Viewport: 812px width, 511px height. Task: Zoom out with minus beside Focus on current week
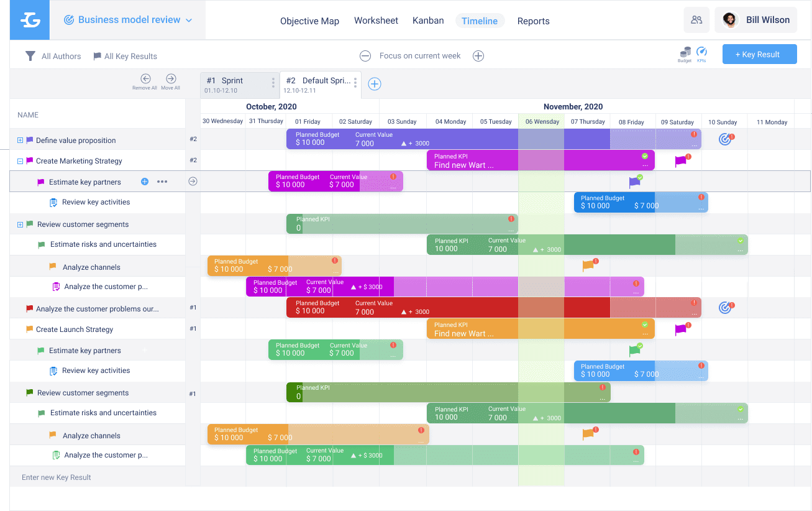tap(365, 56)
